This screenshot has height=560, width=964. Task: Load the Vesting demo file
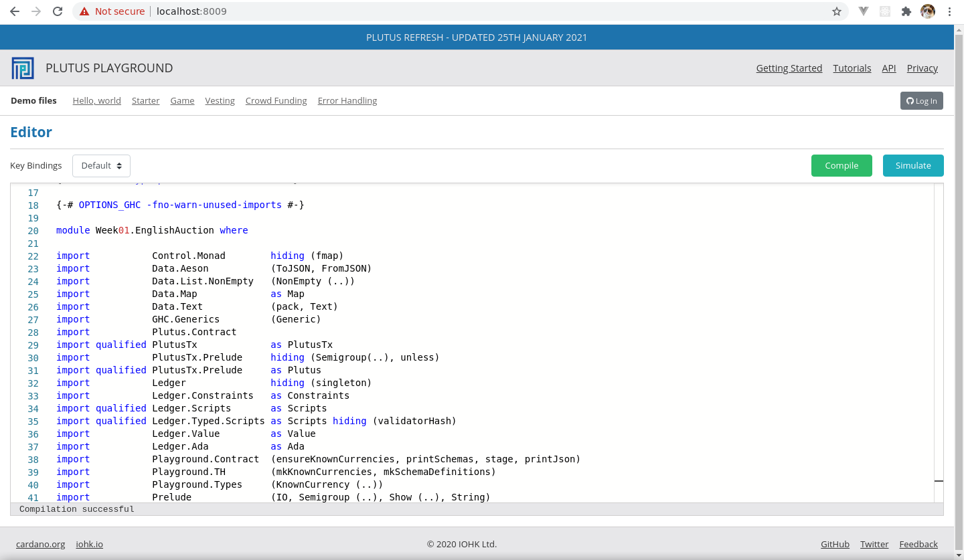click(220, 101)
